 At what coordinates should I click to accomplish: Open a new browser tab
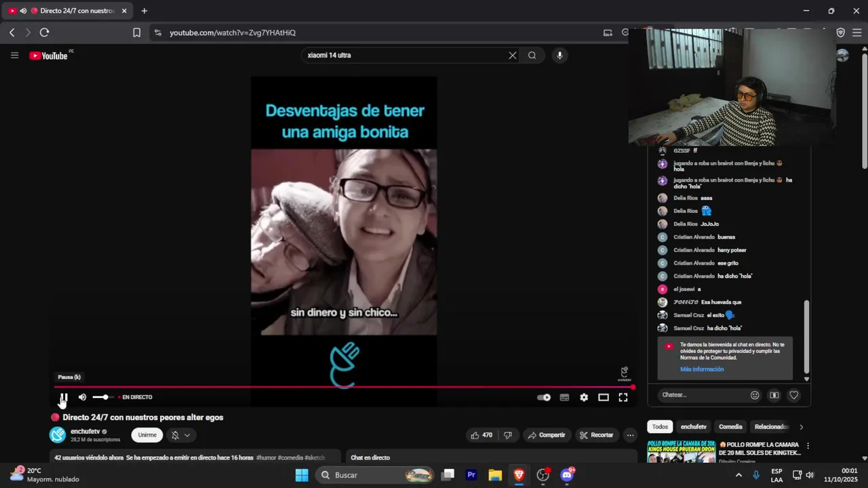(x=144, y=11)
